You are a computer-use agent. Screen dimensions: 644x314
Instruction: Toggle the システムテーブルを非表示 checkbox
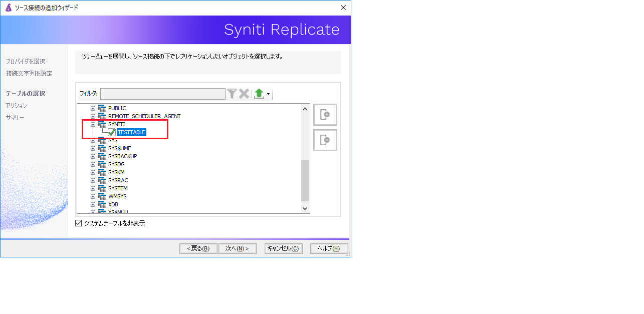pos(78,223)
